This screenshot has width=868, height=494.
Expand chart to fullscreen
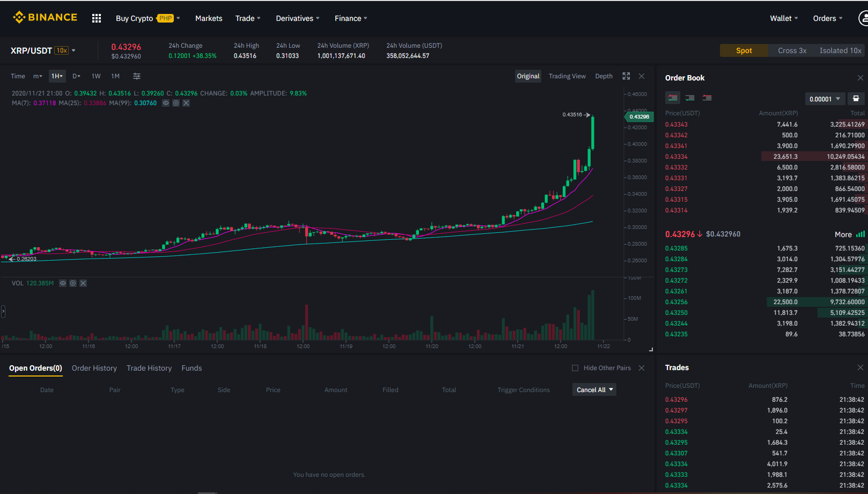(626, 76)
